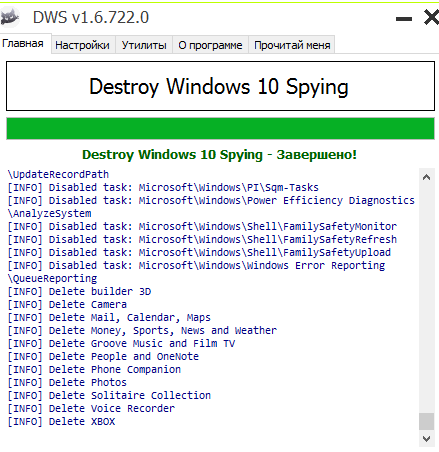Click the DWS v1.6.722.0 title text
Screen dimensions: 439x452
91,17
